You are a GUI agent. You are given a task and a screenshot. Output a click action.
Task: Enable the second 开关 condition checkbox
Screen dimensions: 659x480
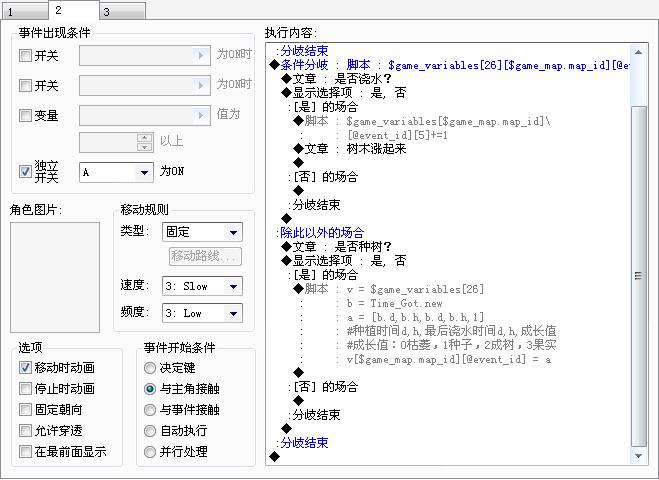[25, 86]
